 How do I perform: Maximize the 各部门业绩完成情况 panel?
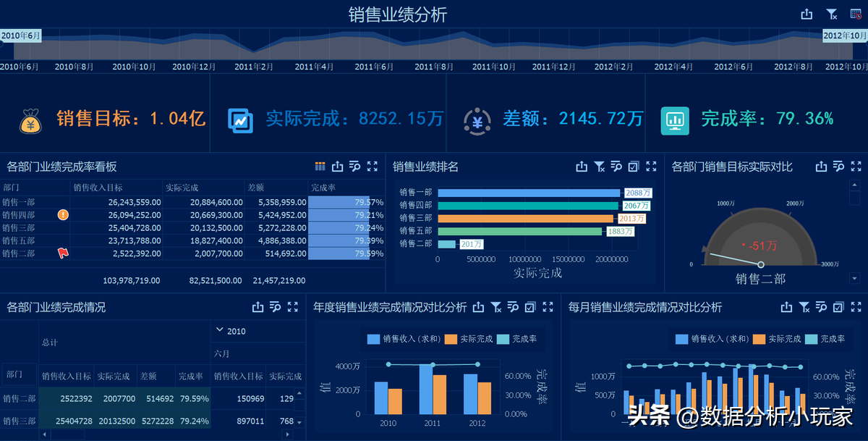pyautogui.click(x=293, y=307)
